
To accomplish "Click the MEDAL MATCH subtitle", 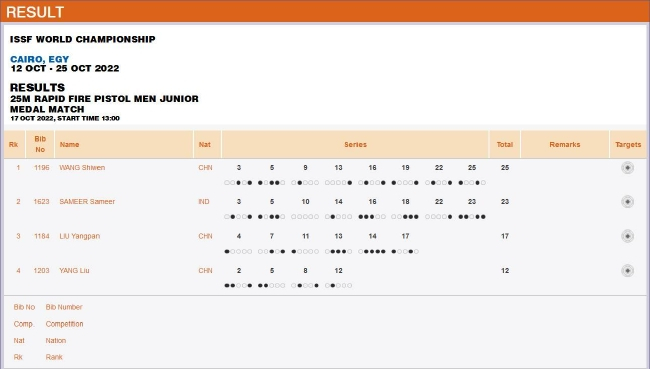I will pyautogui.click(x=47, y=109).
